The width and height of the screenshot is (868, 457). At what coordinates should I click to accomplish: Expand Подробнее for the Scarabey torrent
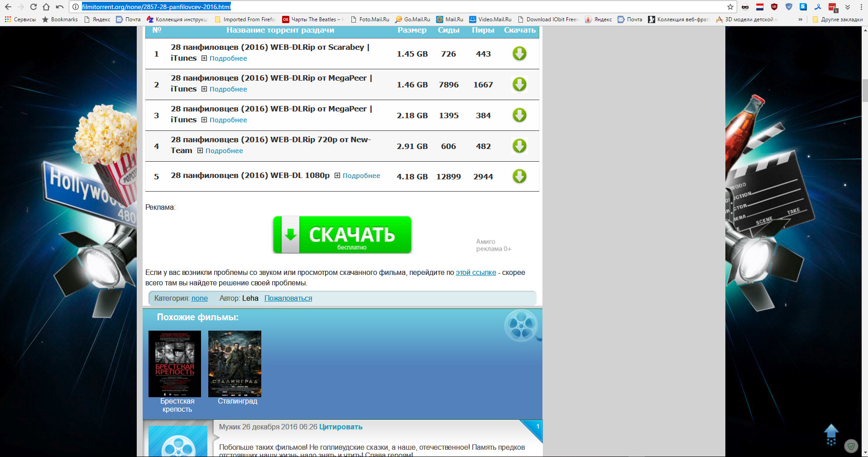[228, 58]
